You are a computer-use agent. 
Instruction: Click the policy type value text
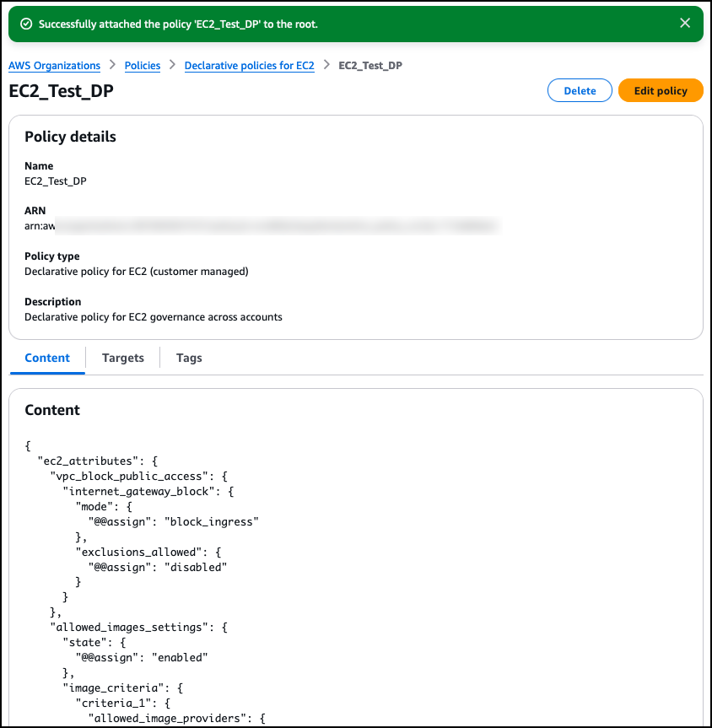click(137, 271)
